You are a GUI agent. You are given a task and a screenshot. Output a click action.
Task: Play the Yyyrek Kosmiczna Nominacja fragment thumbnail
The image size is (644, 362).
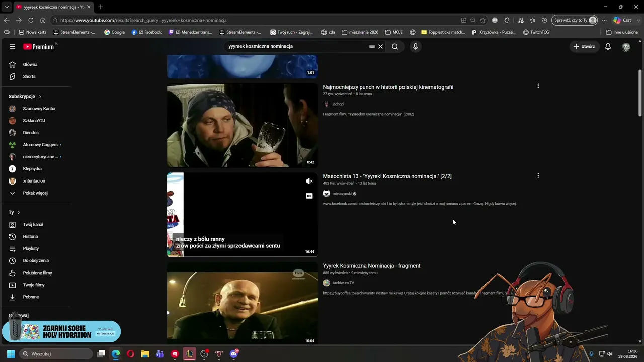[x=243, y=304]
